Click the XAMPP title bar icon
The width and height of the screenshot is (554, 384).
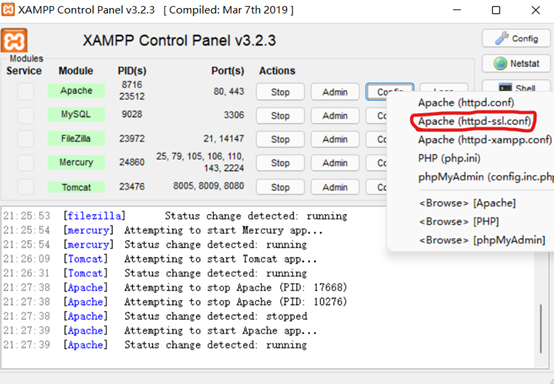click(8, 10)
